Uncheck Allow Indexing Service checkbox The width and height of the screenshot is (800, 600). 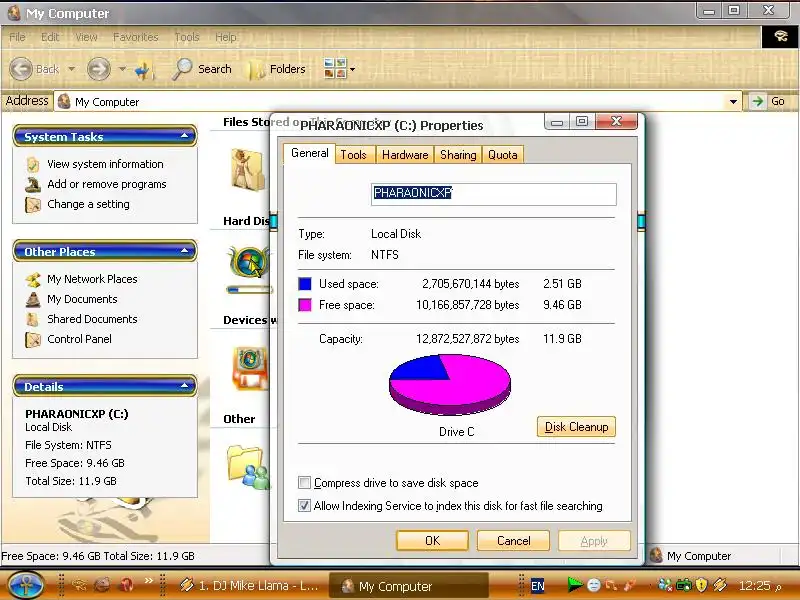click(x=304, y=506)
